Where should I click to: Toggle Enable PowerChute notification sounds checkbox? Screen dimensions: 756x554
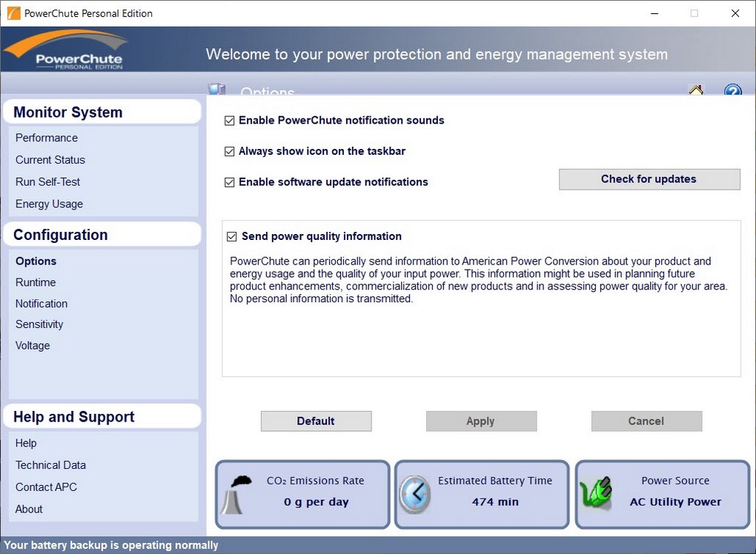[230, 121]
